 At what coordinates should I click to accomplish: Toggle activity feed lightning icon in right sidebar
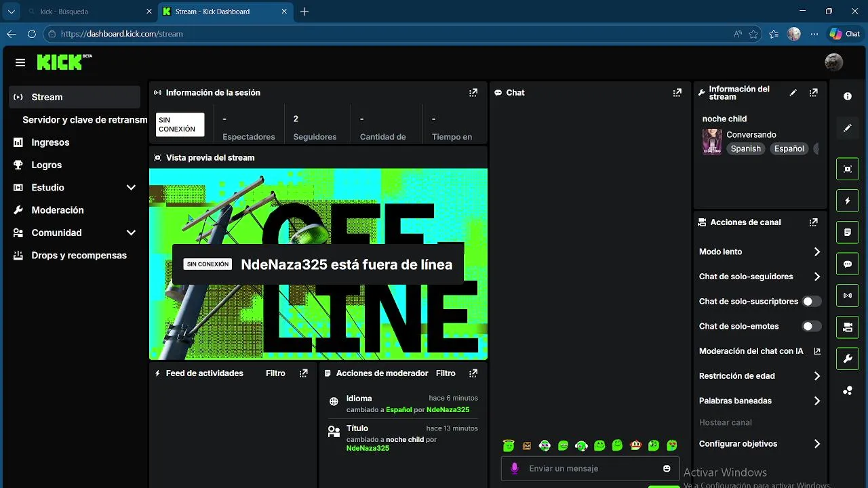pyautogui.click(x=848, y=201)
